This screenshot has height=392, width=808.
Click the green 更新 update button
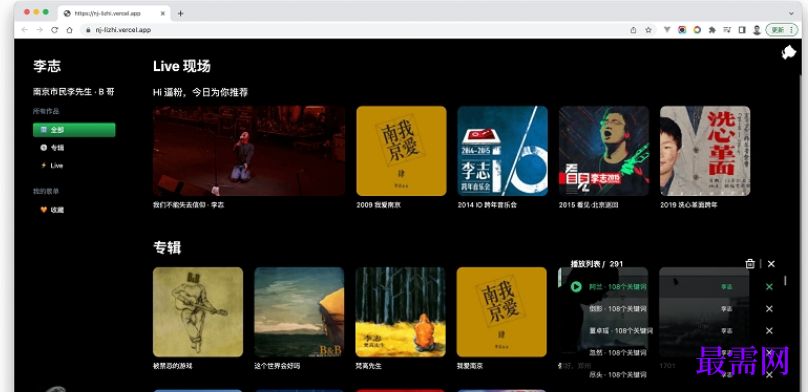(782, 30)
